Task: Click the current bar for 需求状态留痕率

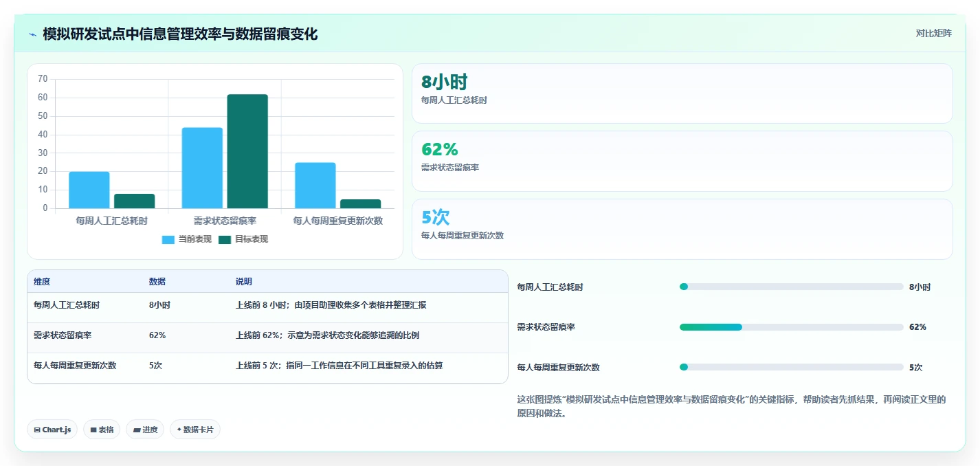Action: (x=202, y=168)
